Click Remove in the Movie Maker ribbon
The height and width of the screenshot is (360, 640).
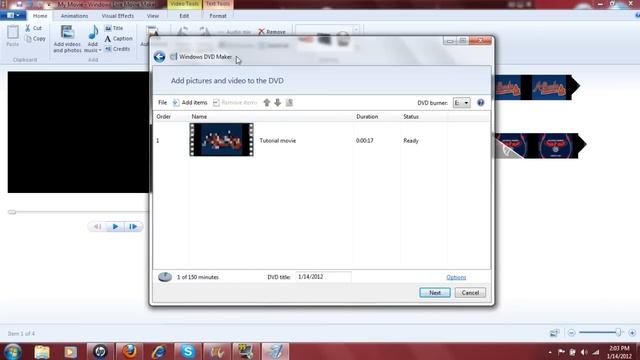tap(272, 32)
